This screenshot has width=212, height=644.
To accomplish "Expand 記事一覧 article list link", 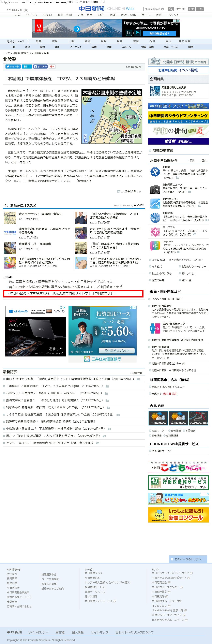I will 137,373.
